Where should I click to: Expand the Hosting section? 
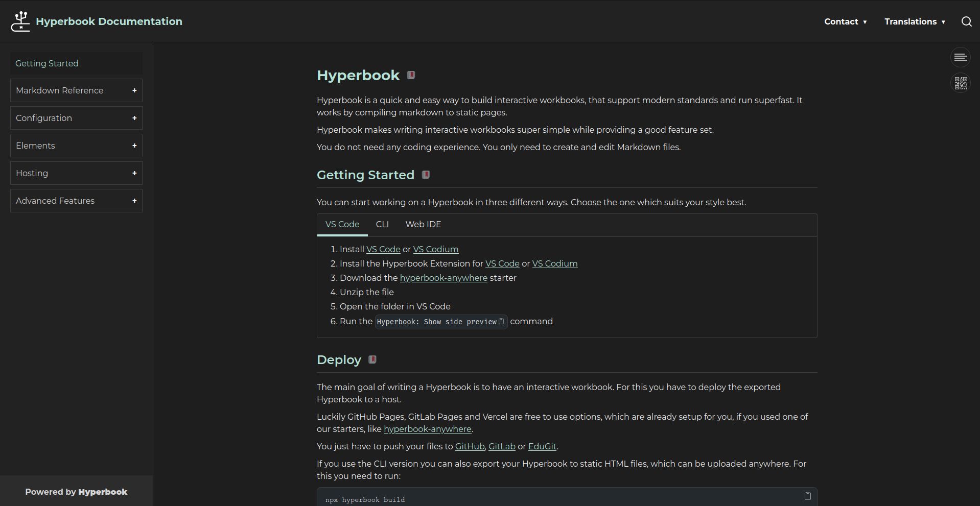[x=134, y=173]
